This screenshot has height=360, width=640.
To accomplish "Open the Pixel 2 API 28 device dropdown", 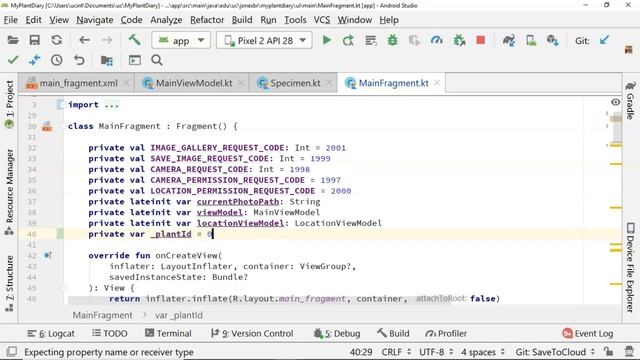I will pos(264,40).
